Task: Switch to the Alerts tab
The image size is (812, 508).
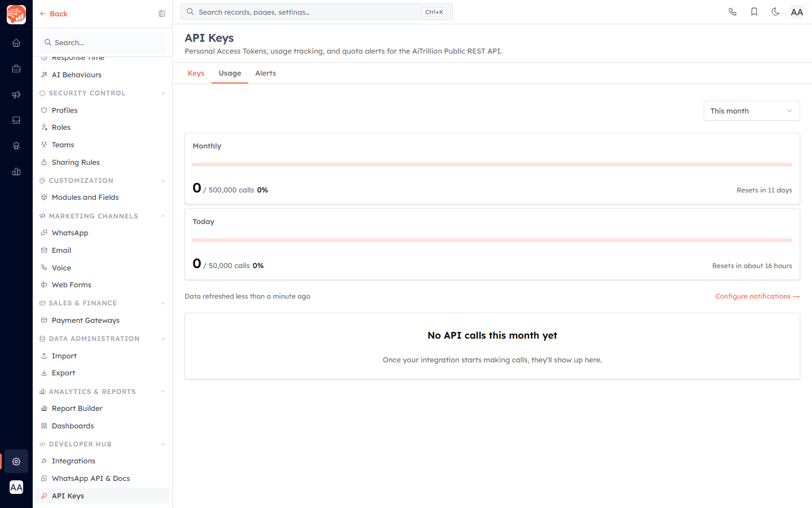Action: 266,73
